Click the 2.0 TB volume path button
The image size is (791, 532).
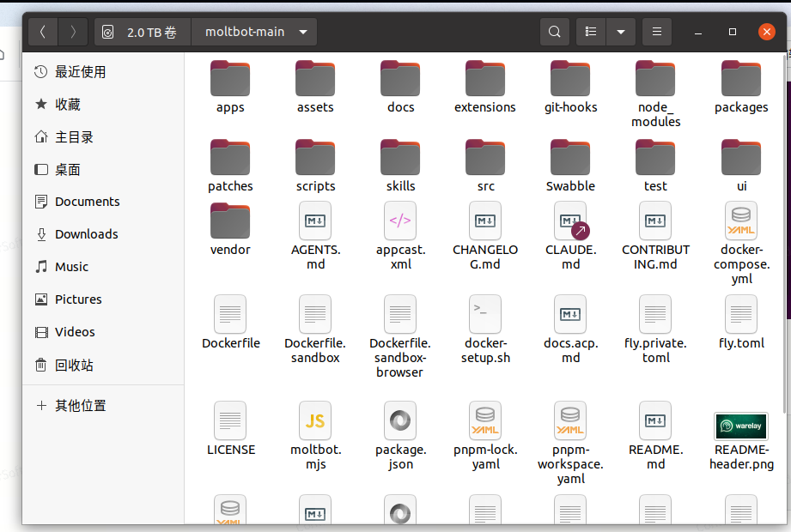[x=143, y=33]
